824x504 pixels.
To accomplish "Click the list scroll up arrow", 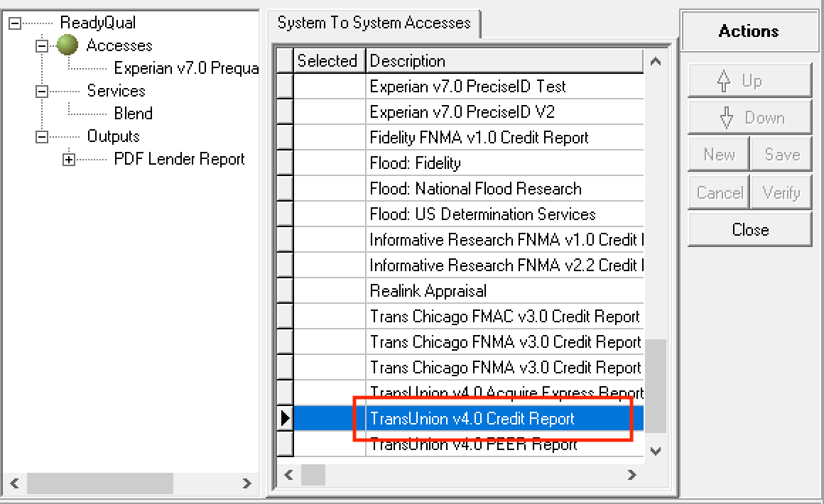I will pos(656,62).
